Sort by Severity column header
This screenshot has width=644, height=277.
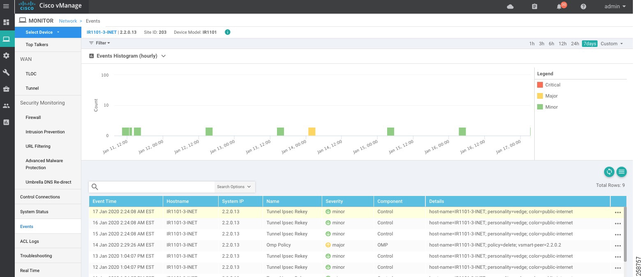coord(348,201)
